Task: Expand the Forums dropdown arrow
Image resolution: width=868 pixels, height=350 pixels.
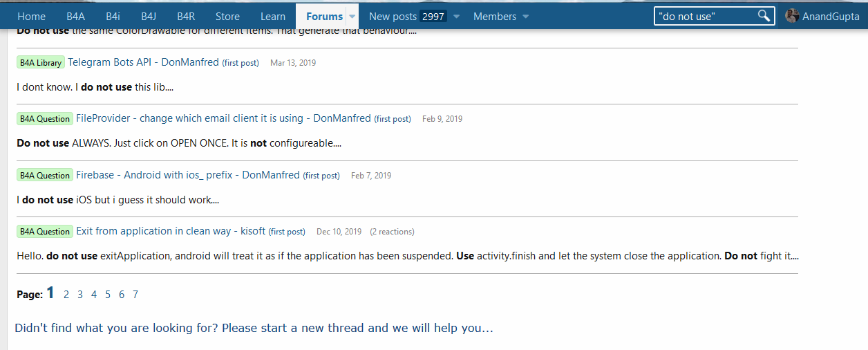Action: (352, 17)
